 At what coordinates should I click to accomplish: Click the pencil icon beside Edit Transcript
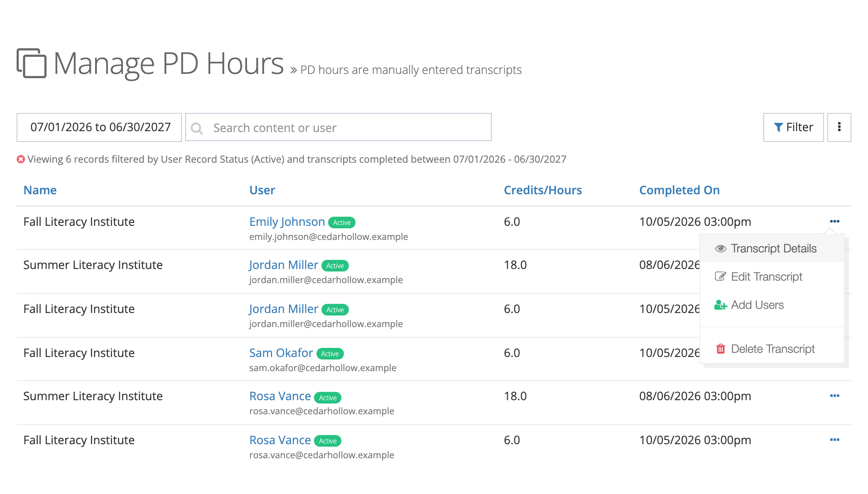pyautogui.click(x=721, y=276)
